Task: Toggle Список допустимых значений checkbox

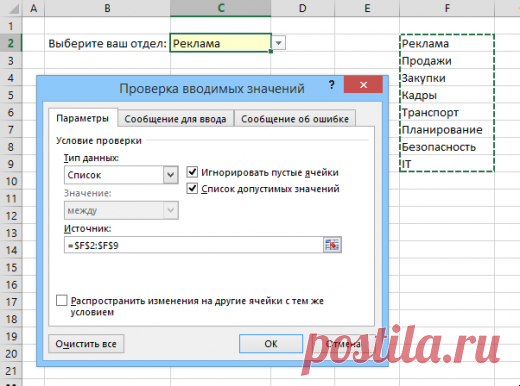Action: 192,188
